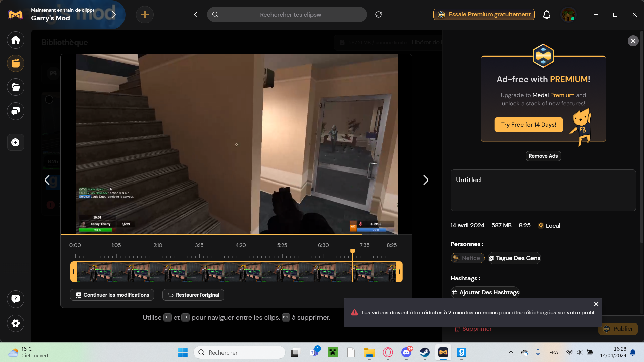Click the Medal logo icon
The width and height of the screenshot is (644, 362).
click(x=15, y=15)
